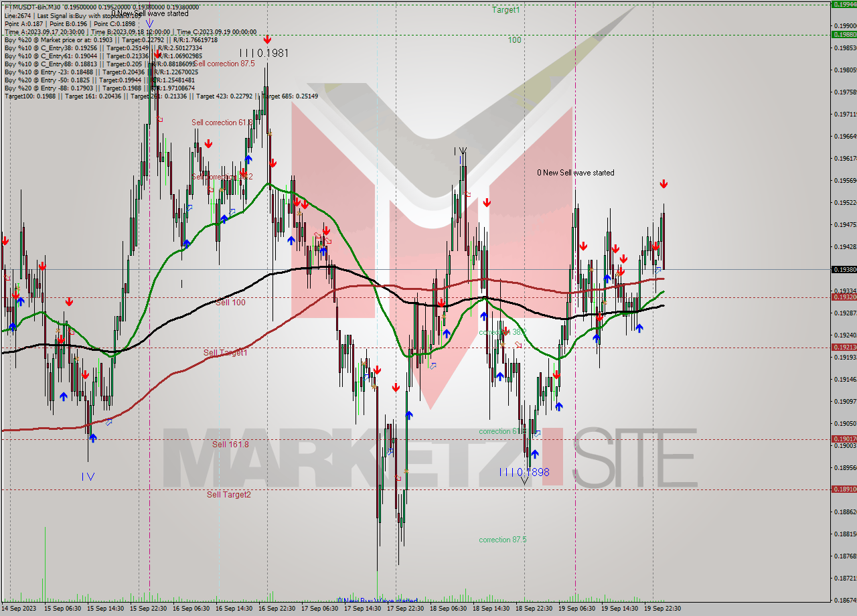Click the green 0.19944 price tag
This screenshot has width=857, height=616.
click(844, 4)
